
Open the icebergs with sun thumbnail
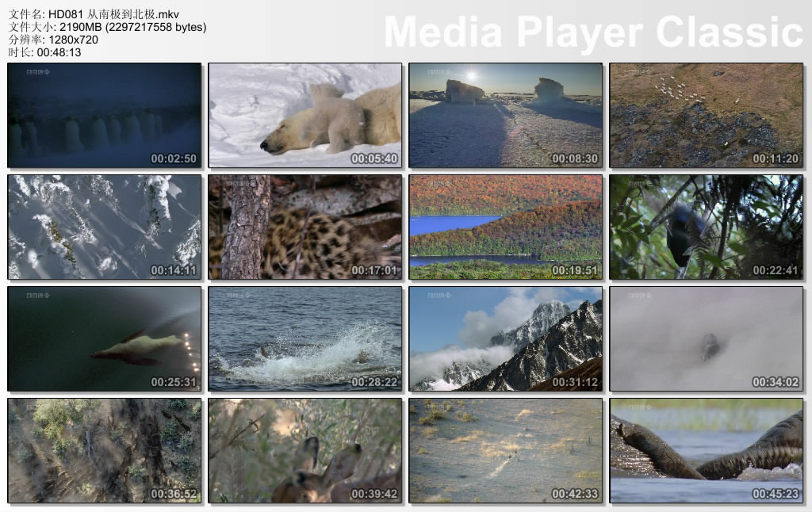pyautogui.click(x=505, y=115)
